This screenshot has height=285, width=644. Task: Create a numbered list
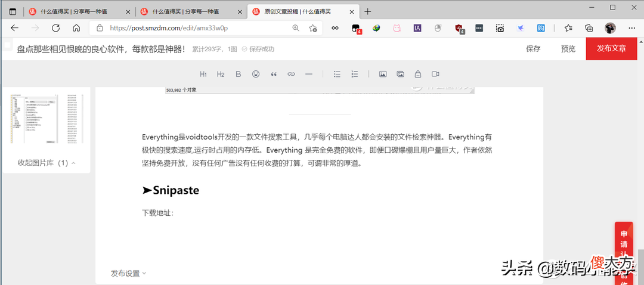(355, 74)
